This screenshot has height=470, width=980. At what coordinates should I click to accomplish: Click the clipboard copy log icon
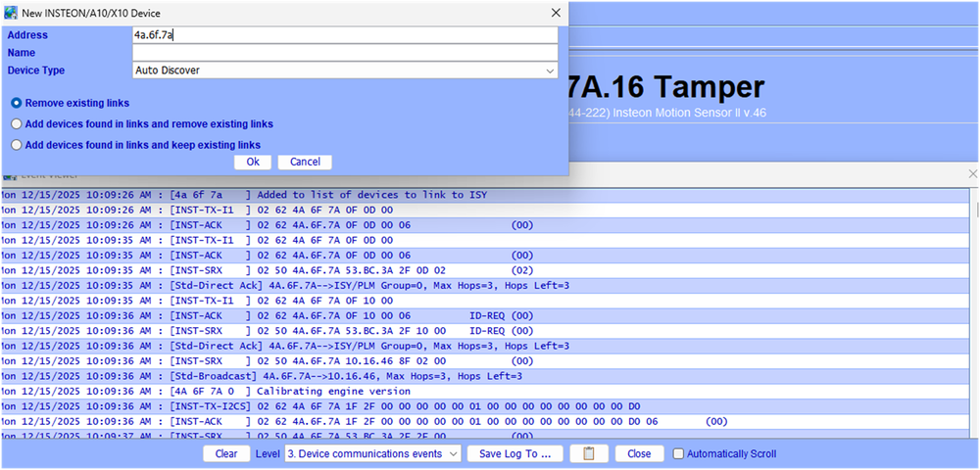pos(589,454)
